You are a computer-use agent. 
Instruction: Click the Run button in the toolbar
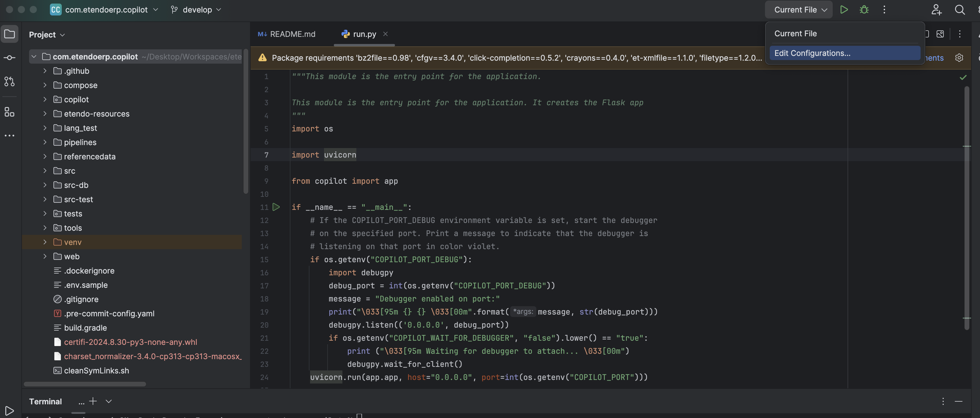[844, 10]
